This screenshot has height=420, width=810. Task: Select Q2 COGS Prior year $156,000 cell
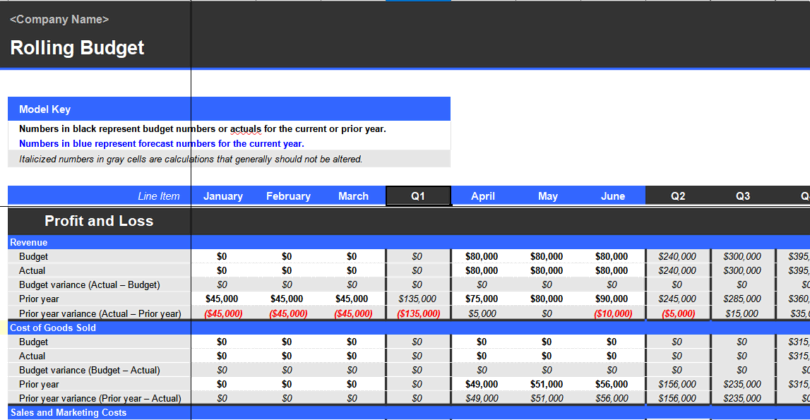678,384
